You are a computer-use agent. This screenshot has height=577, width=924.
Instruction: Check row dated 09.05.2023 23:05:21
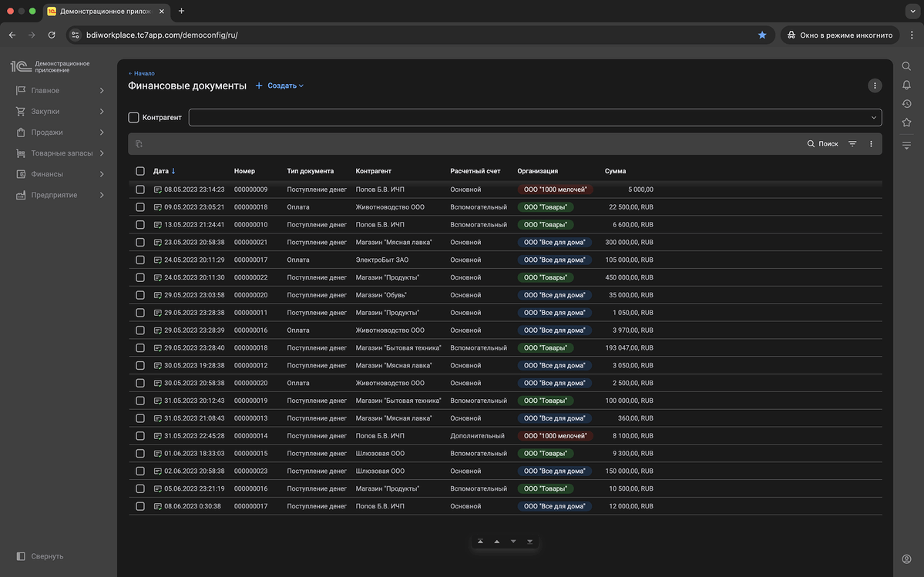coord(140,207)
